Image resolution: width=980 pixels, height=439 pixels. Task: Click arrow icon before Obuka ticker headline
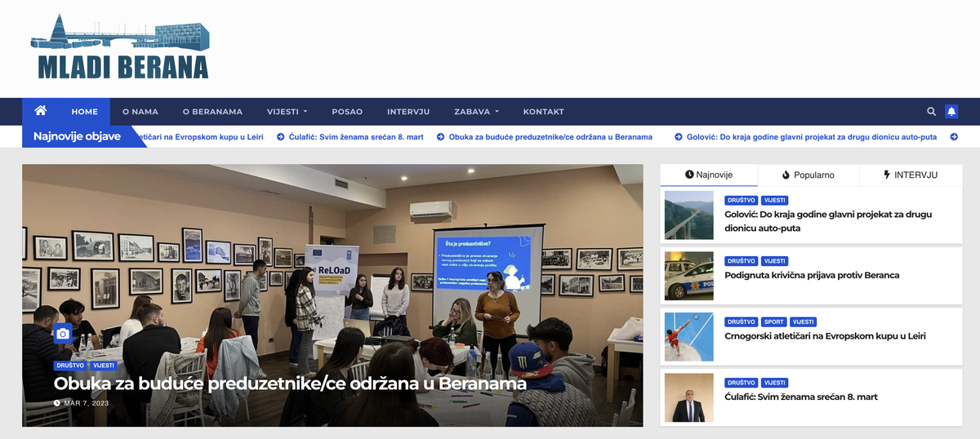pos(440,137)
